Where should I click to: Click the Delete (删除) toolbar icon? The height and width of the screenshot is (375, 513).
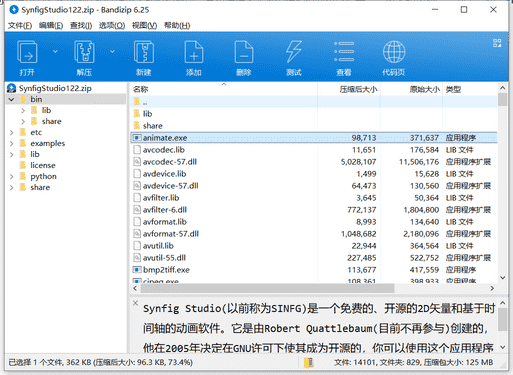tap(244, 52)
